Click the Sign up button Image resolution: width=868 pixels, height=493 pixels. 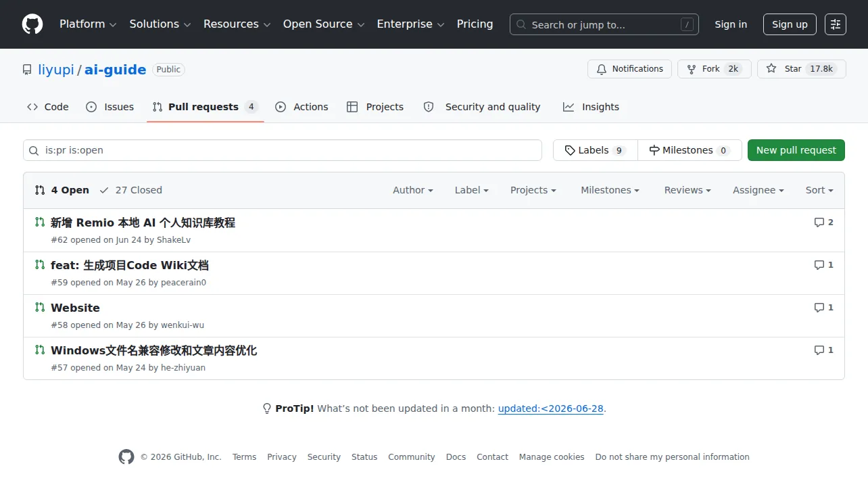[x=790, y=24]
